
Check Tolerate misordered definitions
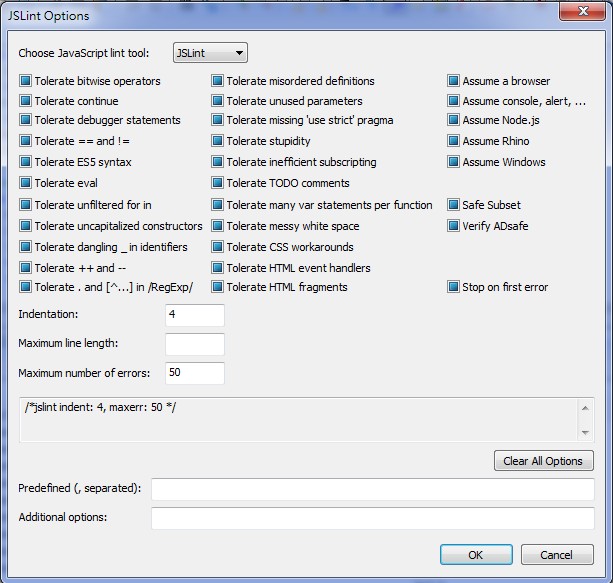coord(217,81)
